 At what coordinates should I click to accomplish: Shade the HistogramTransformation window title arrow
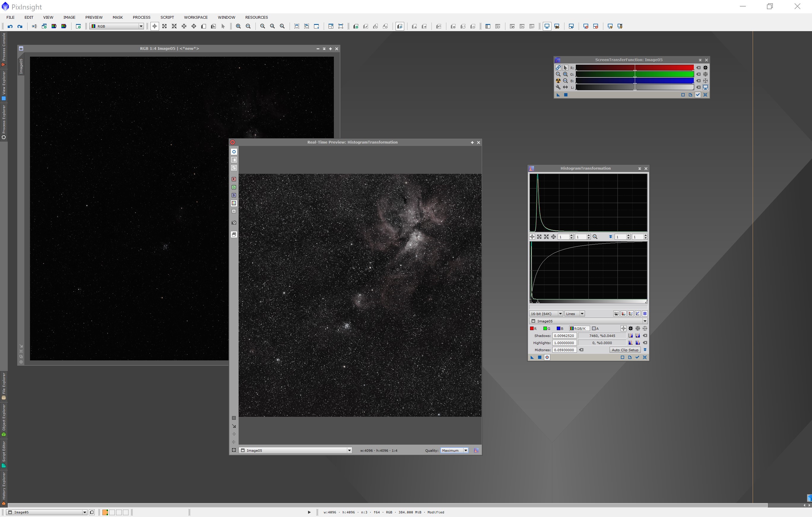pyautogui.click(x=639, y=168)
